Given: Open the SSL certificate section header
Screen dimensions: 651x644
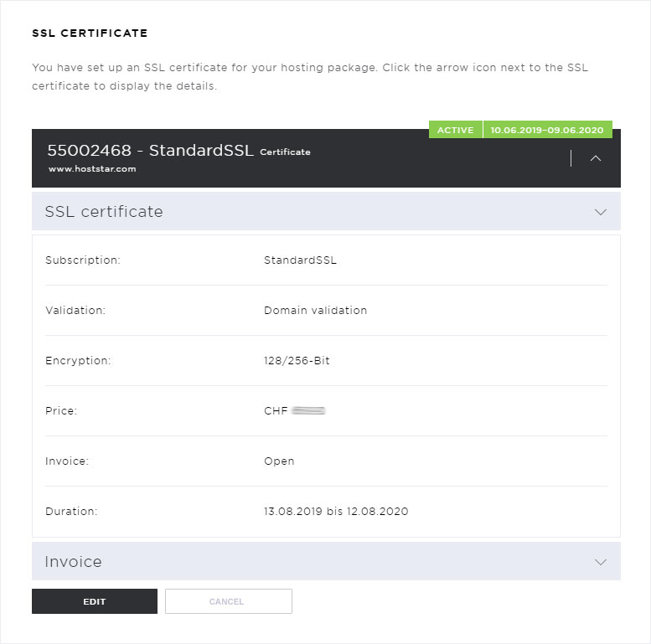Looking at the screenshot, I should 326,211.
